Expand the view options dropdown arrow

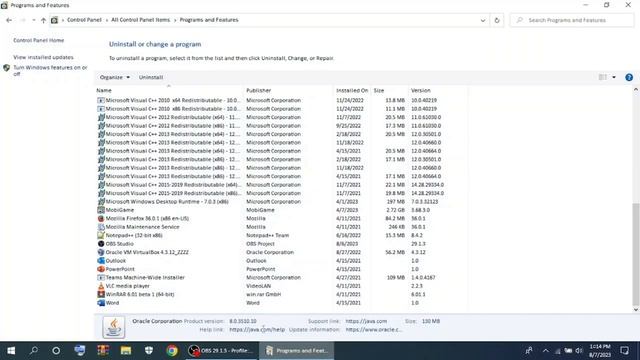click(x=614, y=77)
